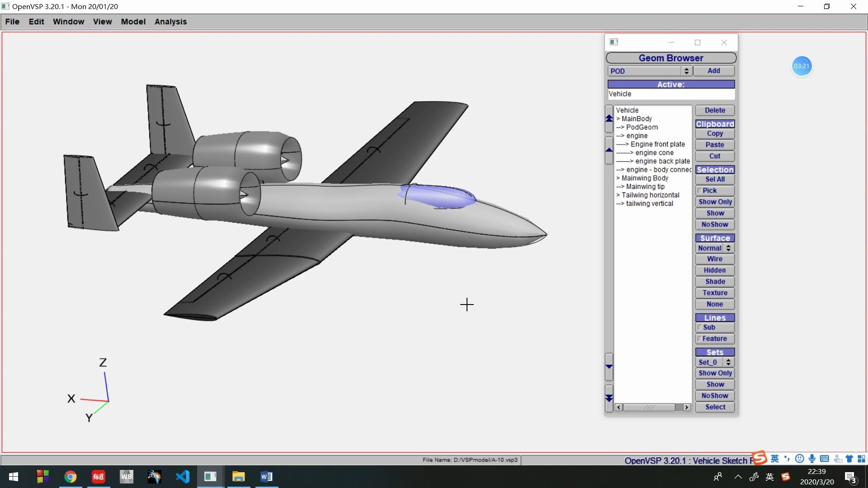868x488 pixels.
Task: Move geom up with single up arrow
Action: tap(609, 150)
